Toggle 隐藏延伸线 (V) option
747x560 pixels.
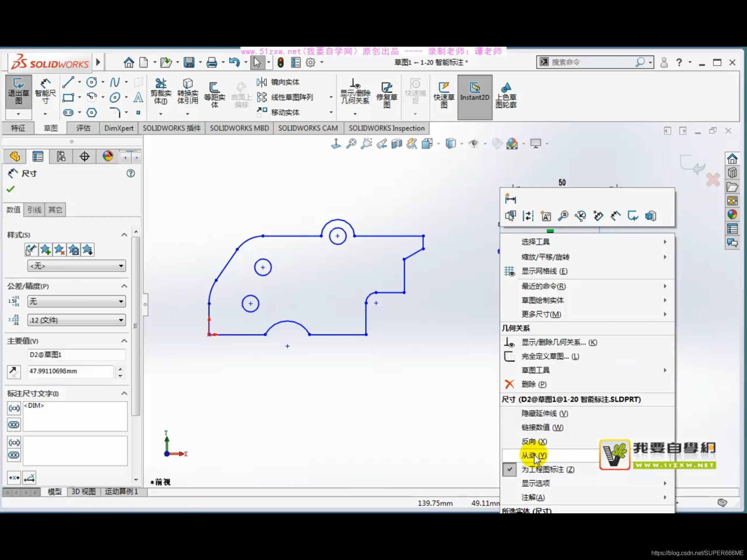click(587, 413)
